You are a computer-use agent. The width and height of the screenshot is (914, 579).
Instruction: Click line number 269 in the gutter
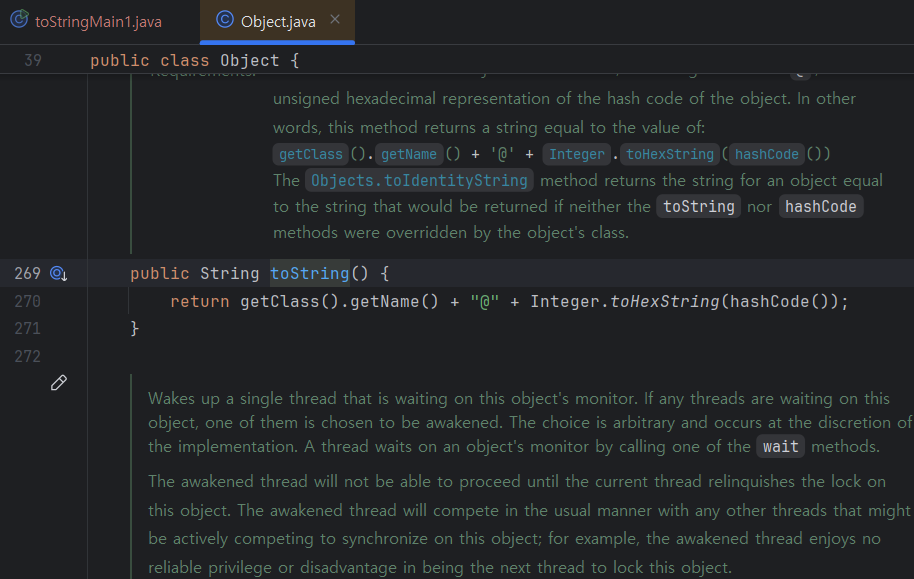click(x=27, y=273)
